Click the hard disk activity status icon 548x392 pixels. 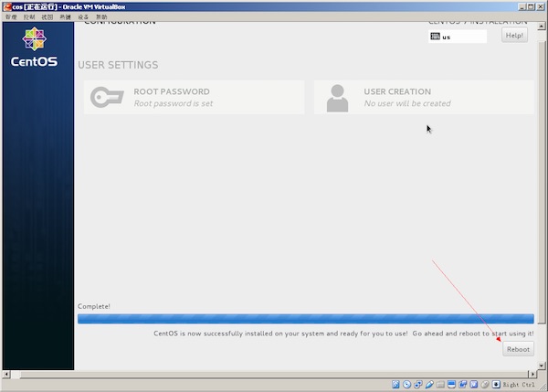point(395,385)
